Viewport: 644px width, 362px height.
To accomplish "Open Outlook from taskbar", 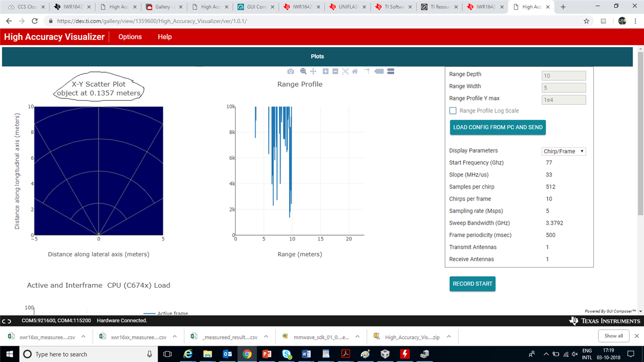I will click(x=227, y=354).
